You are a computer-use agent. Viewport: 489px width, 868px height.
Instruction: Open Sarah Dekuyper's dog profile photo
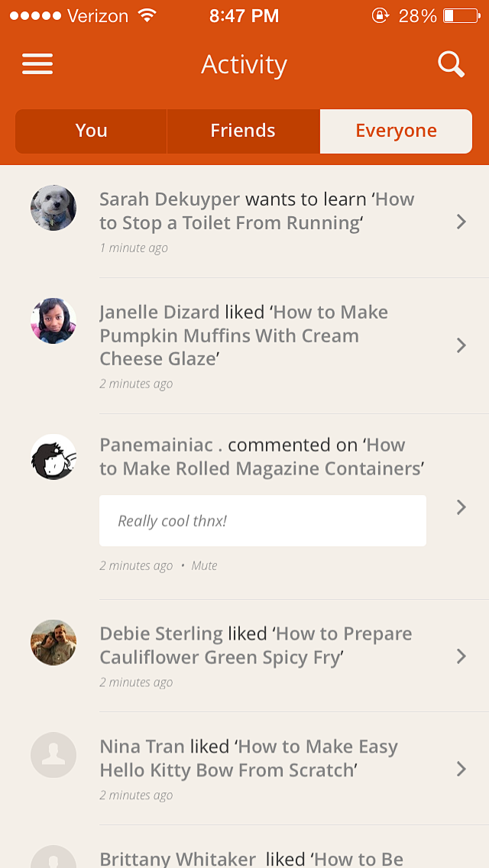click(x=53, y=208)
